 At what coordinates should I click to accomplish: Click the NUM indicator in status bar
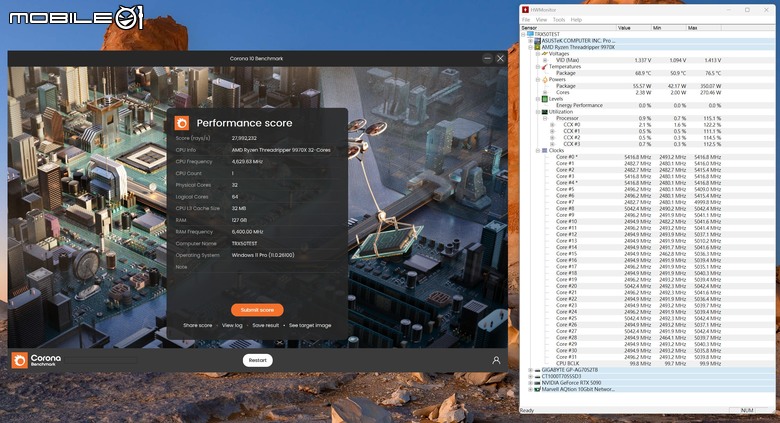[747, 410]
